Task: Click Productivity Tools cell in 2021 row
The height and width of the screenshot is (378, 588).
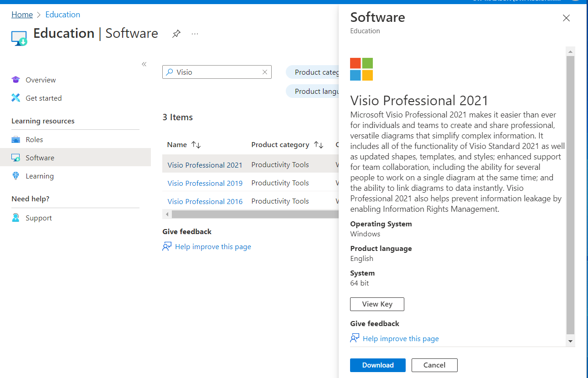Action: click(x=280, y=165)
